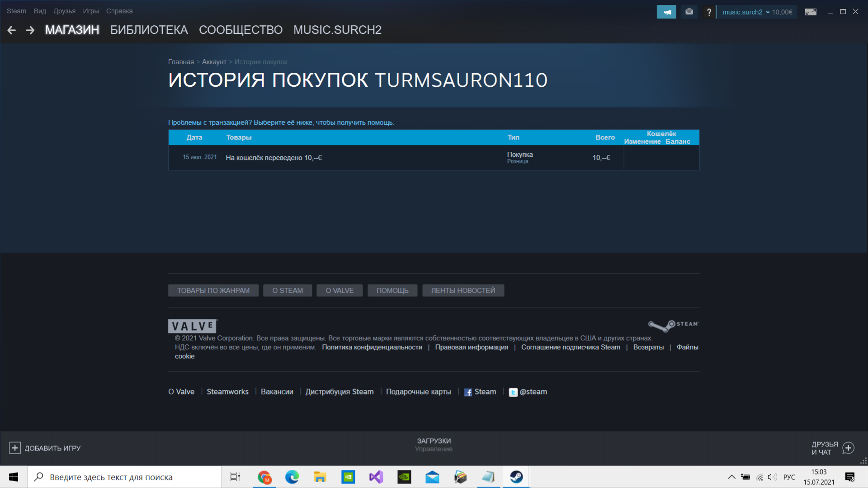Open ТОВАРЫ ПО ЖАНРАМ footer button
868x488 pixels.
click(x=213, y=291)
